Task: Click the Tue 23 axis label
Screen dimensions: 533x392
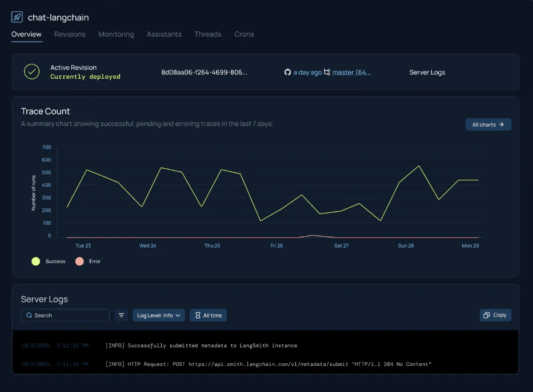Action: 83,246
